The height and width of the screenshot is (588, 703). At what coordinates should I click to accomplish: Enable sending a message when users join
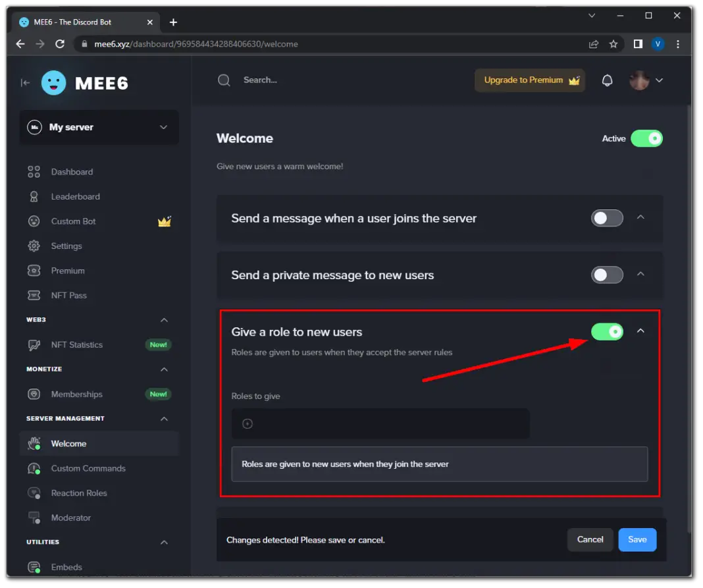[607, 218]
